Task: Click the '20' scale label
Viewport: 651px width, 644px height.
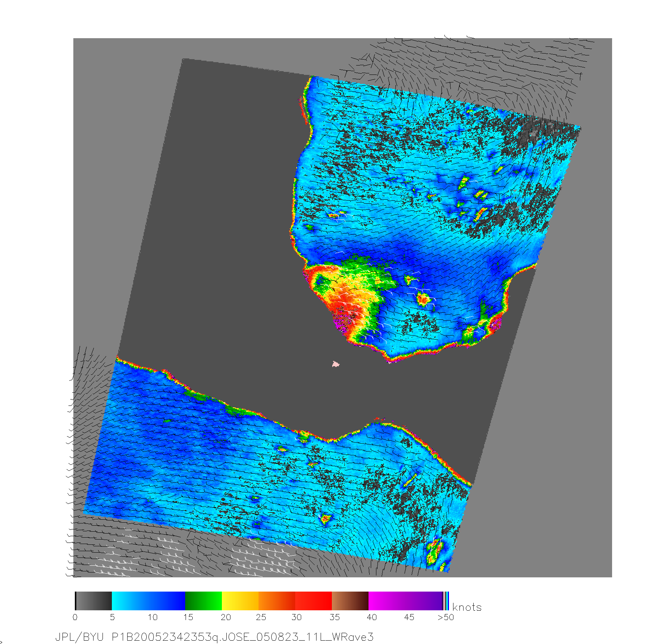Action: pyautogui.click(x=226, y=617)
